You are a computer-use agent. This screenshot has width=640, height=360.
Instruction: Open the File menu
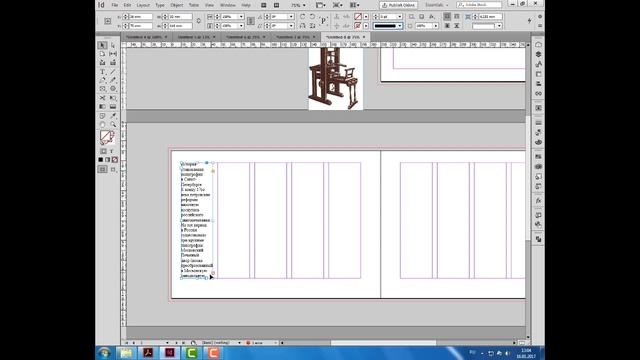click(x=115, y=5)
